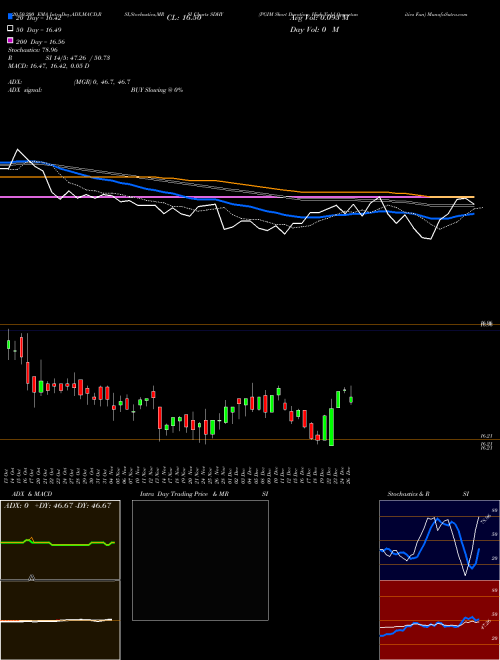Image resolution: width=500 pixels, height=660 pixels.
Task: Click the 'Stochastics: 78.96' reading
Action: coord(33,50)
